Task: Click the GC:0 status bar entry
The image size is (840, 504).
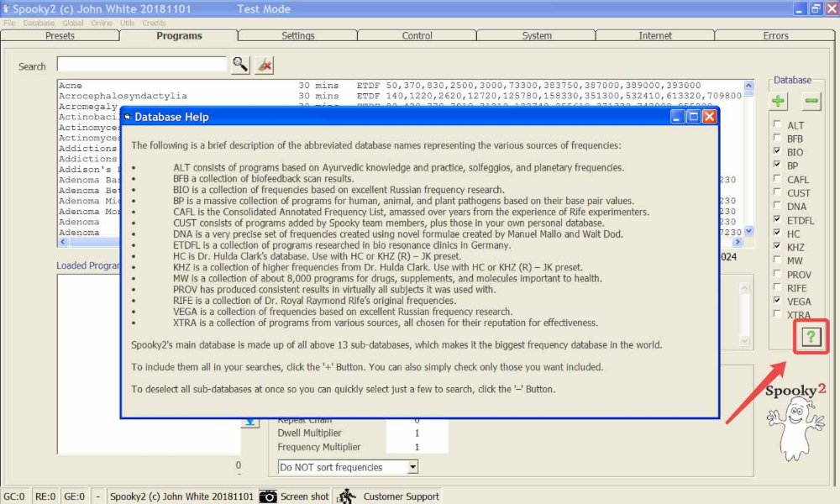Action: point(14,496)
